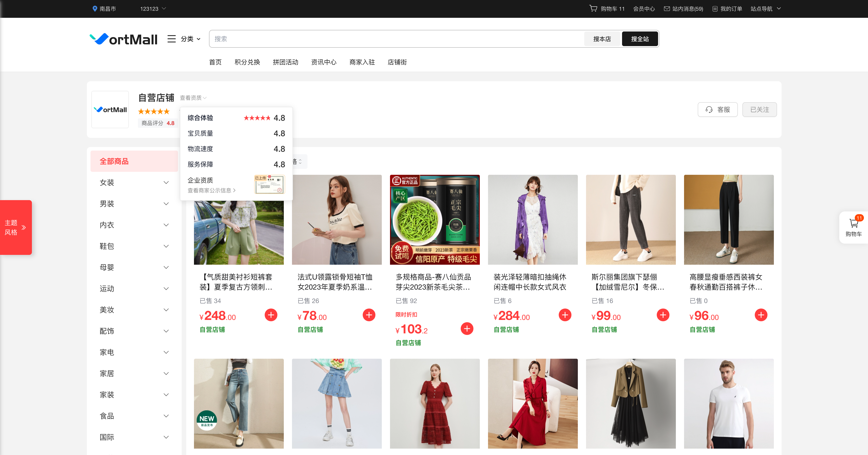Open the hamburger 分类 menu icon
The width and height of the screenshot is (868, 455).
click(x=171, y=39)
